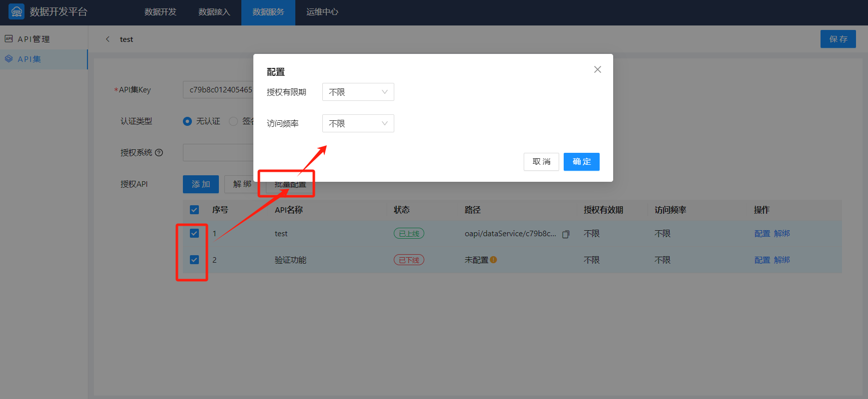Click the 数据开发平台 title text
The width and height of the screenshot is (868, 399).
click(x=58, y=12)
